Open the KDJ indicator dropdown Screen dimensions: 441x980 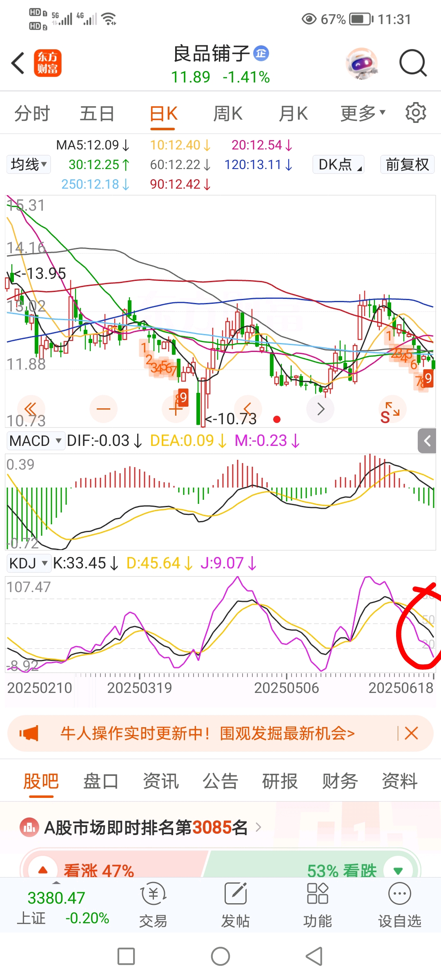coord(29,563)
